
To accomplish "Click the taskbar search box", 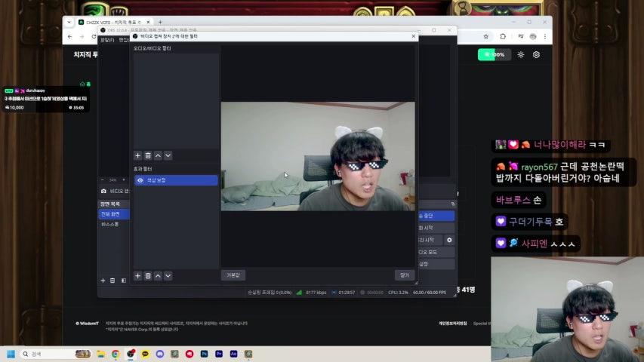I will click(x=55, y=354).
